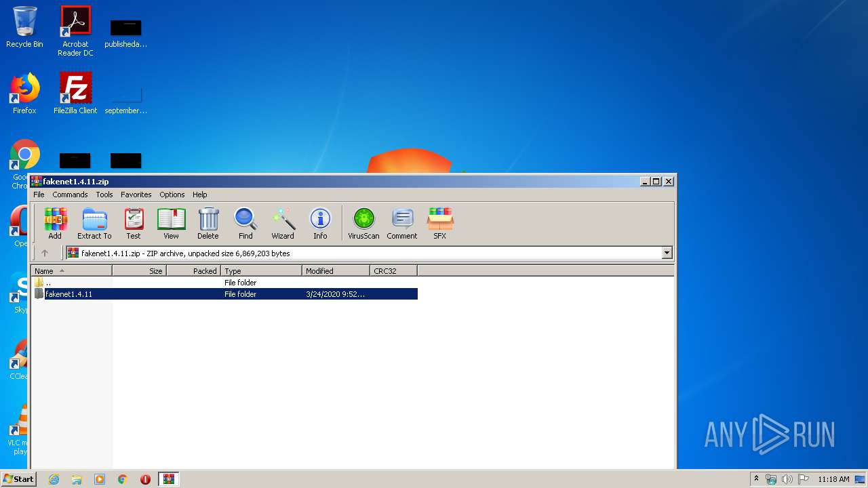Click the Start button

coord(18,479)
